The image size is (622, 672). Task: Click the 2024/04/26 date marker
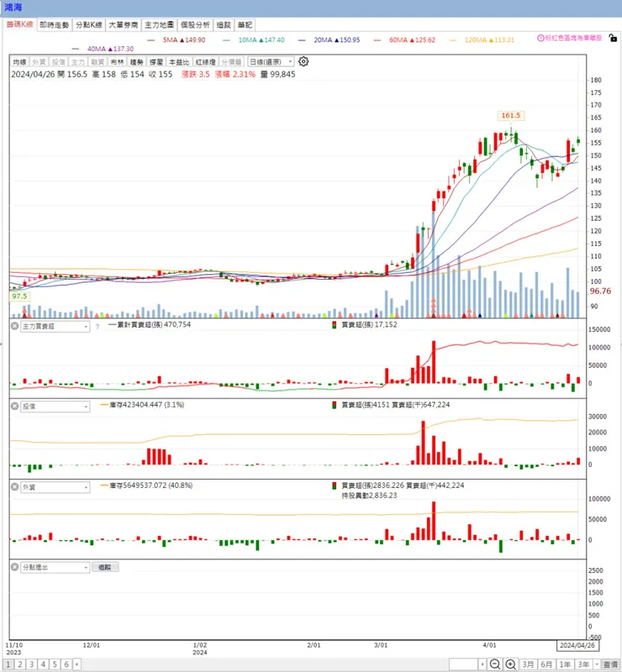(577, 645)
